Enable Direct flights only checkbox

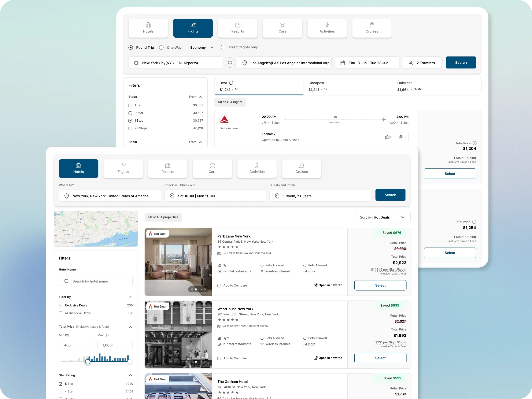[x=223, y=47]
